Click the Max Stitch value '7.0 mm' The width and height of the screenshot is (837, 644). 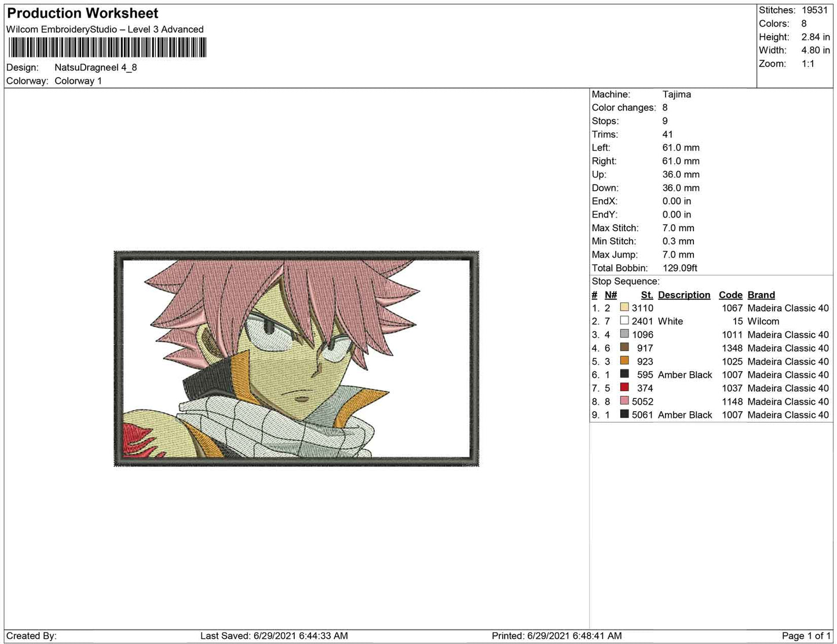[678, 228]
